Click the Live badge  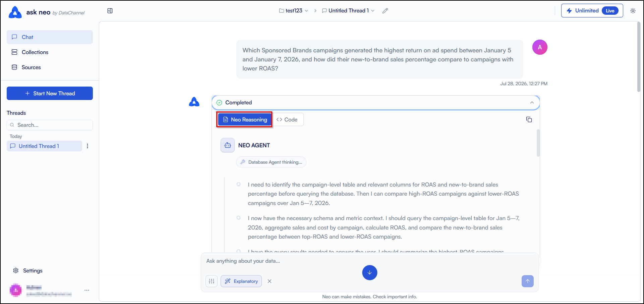pyautogui.click(x=610, y=11)
